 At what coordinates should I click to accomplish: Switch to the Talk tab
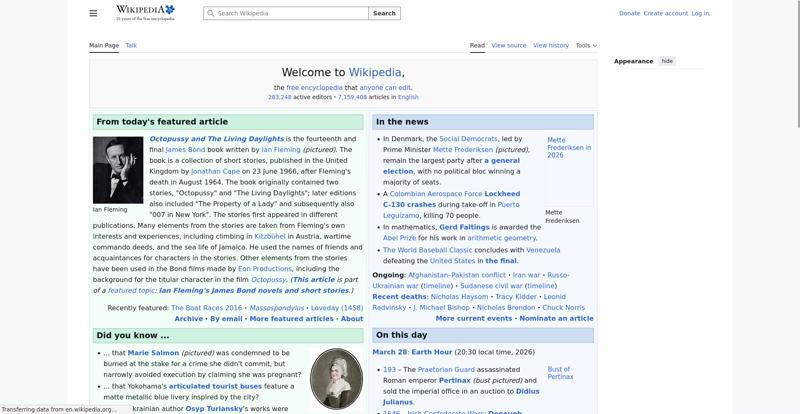click(131, 45)
